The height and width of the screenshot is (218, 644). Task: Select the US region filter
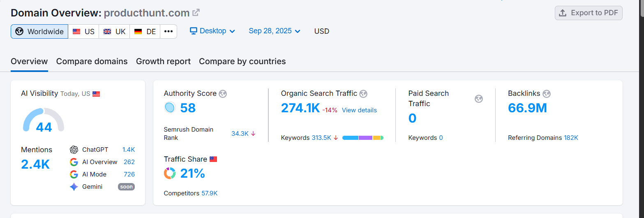click(83, 31)
